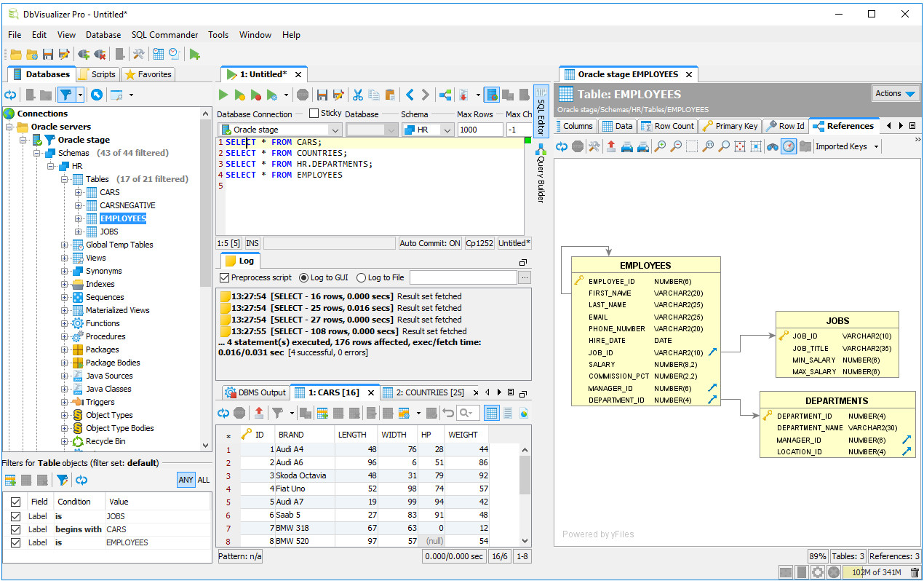Uncheck the EMPLOYEES filter row checkbox
Viewport: 924px width, 581px height.
pyautogui.click(x=15, y=542)
